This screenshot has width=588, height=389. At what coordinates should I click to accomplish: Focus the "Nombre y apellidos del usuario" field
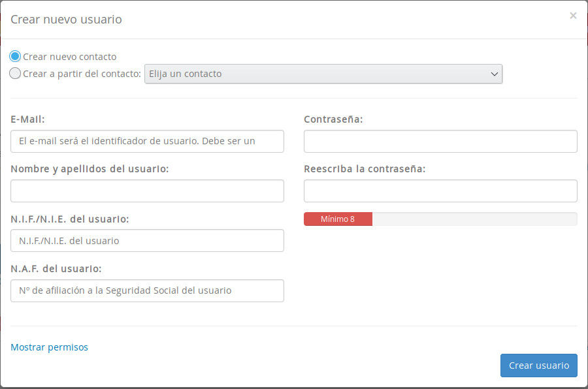147,191
